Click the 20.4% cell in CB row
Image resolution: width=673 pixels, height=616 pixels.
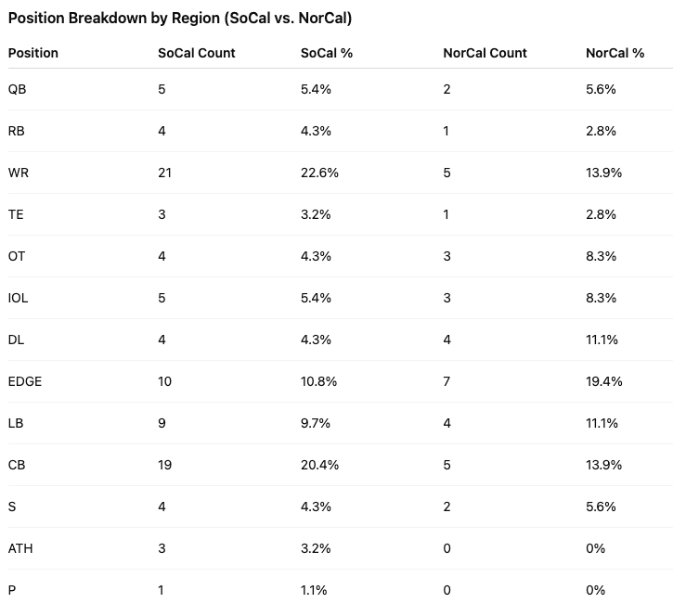(320, 465)
